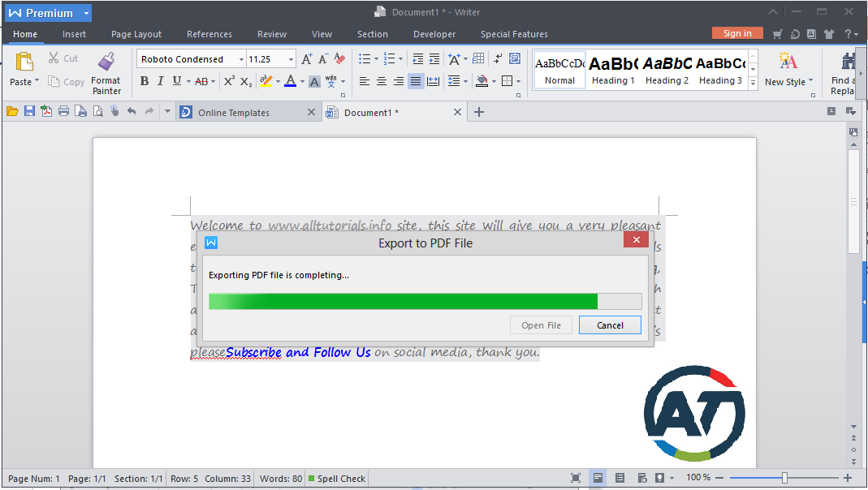Screen dimensions: 868x490
Task: Open the quick access toolbar customize arrow
Action: (x=167, y=112)
